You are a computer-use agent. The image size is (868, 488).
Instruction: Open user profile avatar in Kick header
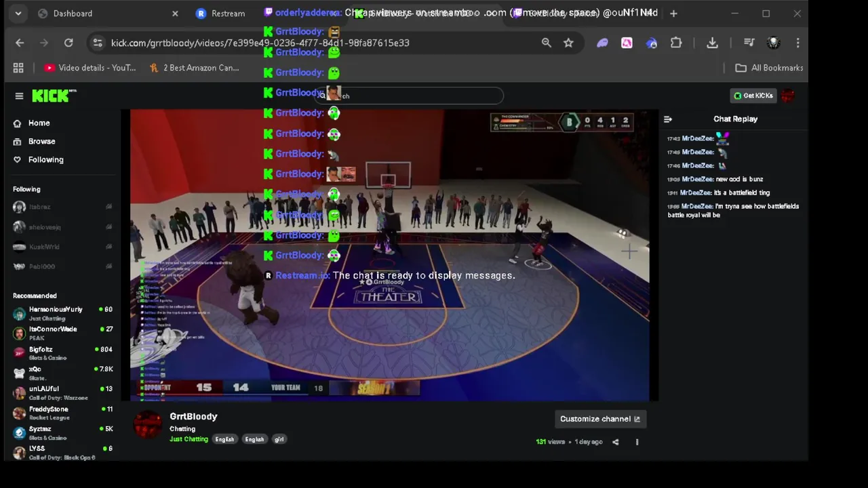788,96
